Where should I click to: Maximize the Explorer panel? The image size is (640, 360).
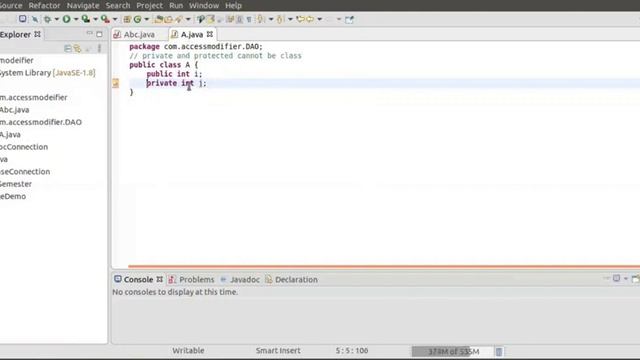pos(99,34)
